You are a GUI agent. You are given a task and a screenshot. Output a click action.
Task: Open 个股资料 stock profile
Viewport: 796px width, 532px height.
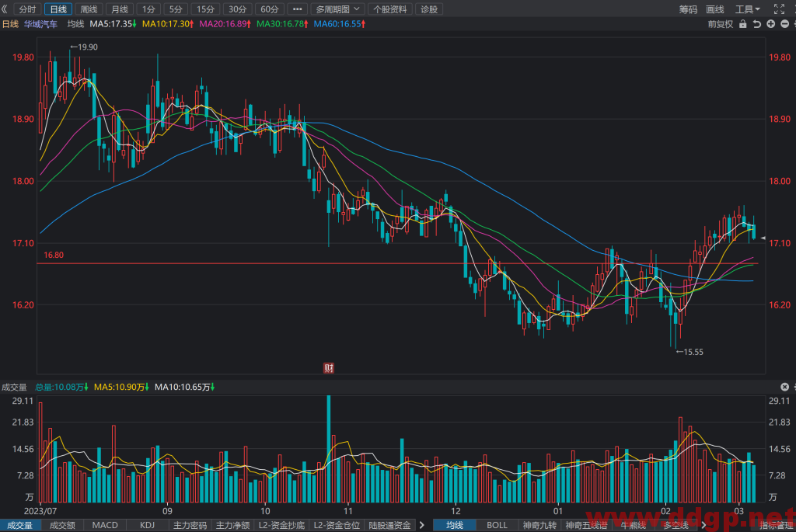pyautogui.click(x=390, y=9)
